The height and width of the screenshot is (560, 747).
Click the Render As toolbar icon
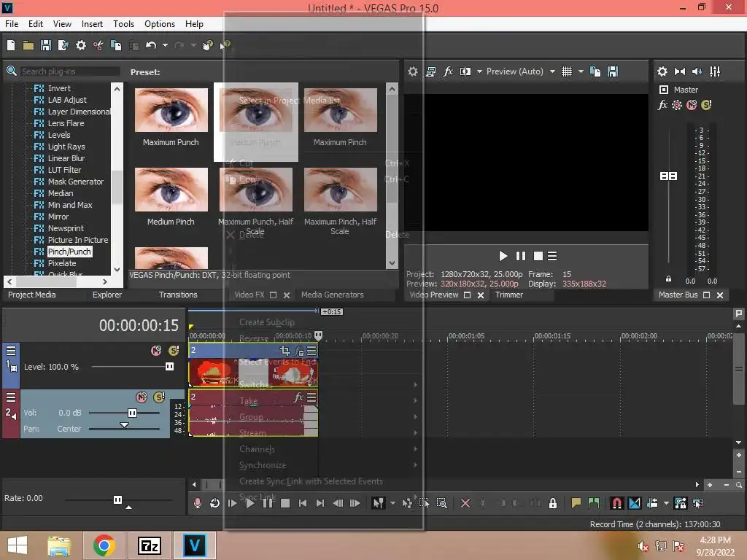click(63, 45)
